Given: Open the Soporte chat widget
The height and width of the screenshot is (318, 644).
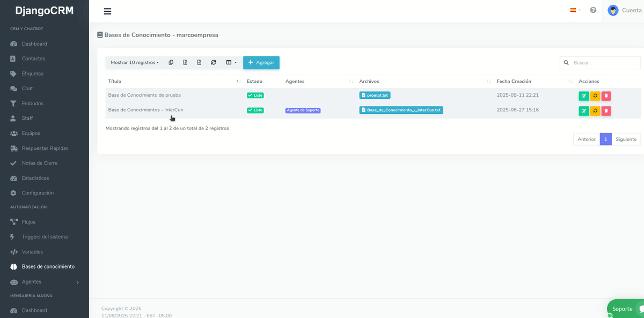Looking at the screenshot, I should coord(625,309).
